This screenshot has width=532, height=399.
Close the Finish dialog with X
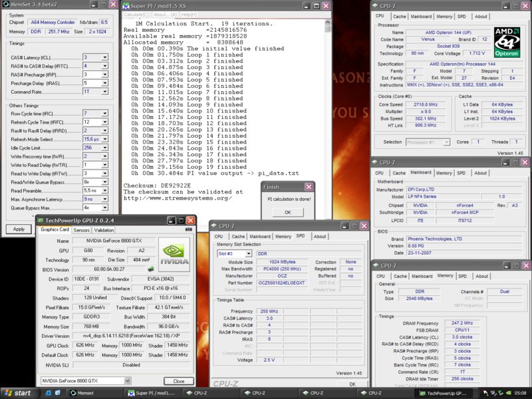pyautogui.click(x=309, y=187)
